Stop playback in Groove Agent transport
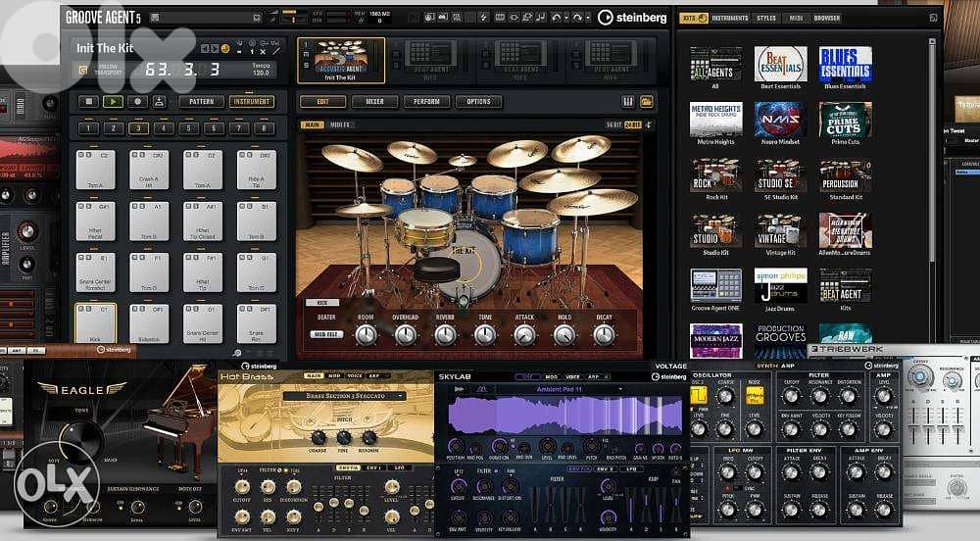The height and width of the screenshot is (541, 980). (88, 101)
